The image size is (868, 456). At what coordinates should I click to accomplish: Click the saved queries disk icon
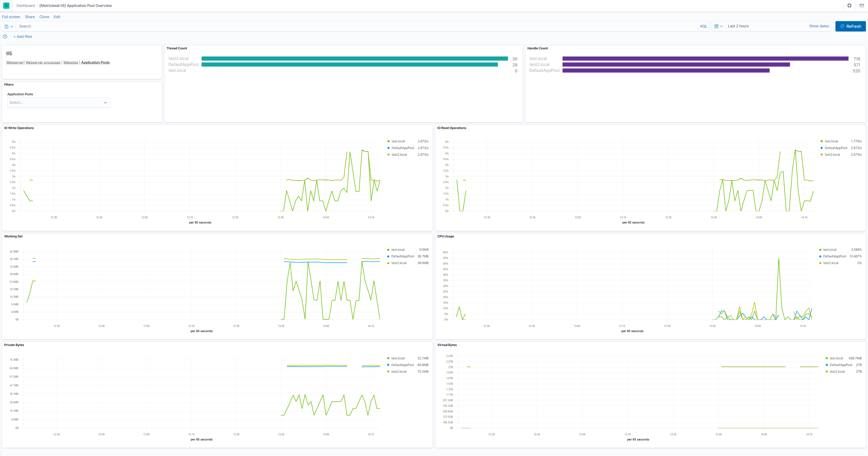pos(6,26)
